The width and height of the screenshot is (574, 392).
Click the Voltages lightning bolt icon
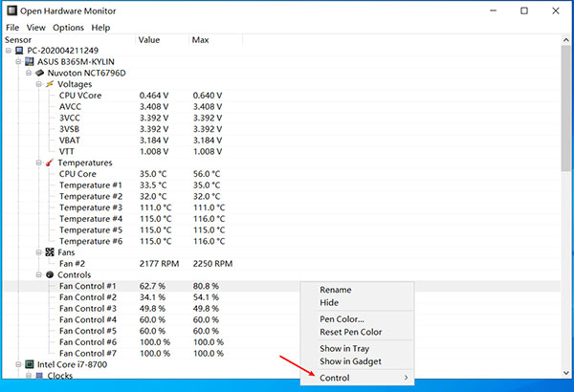click(x=50, y=84)
